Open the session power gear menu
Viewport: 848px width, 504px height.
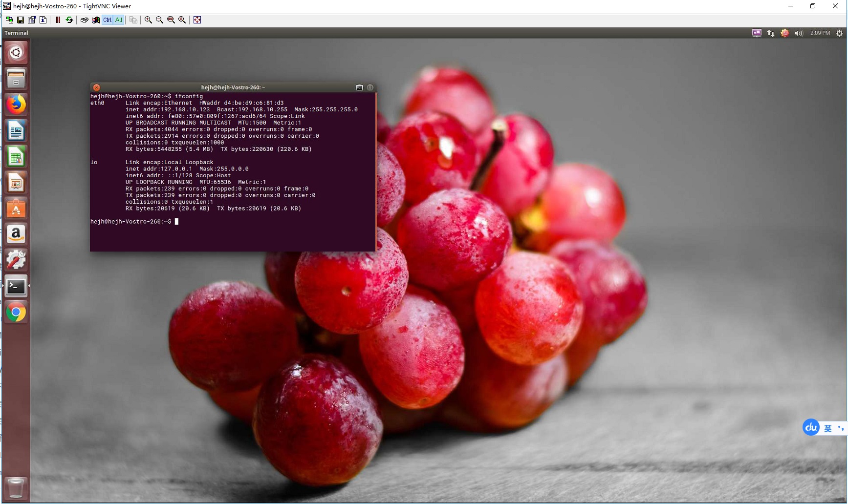coord(839,33)
